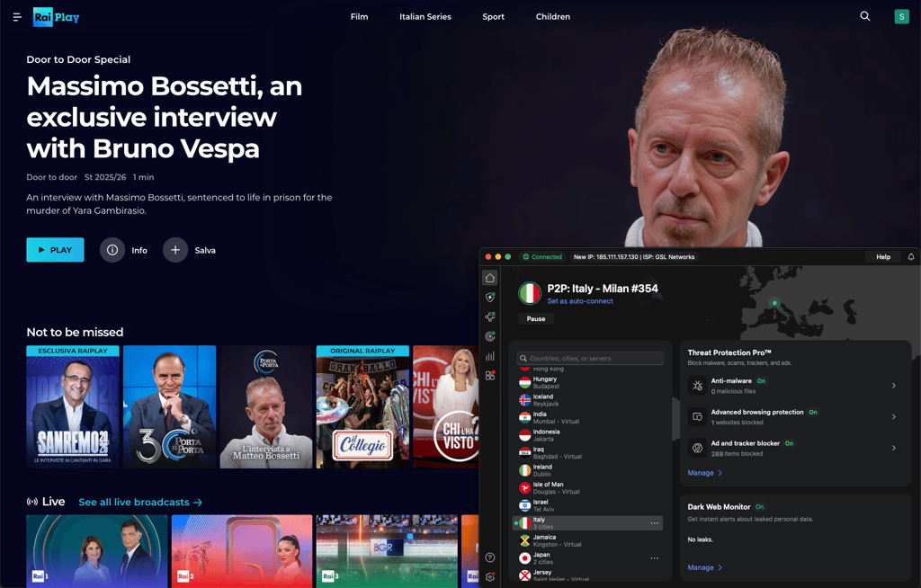Open help question-mark icon in VPN sidebar
Viewport: 921px width, 588px height.
490,557
